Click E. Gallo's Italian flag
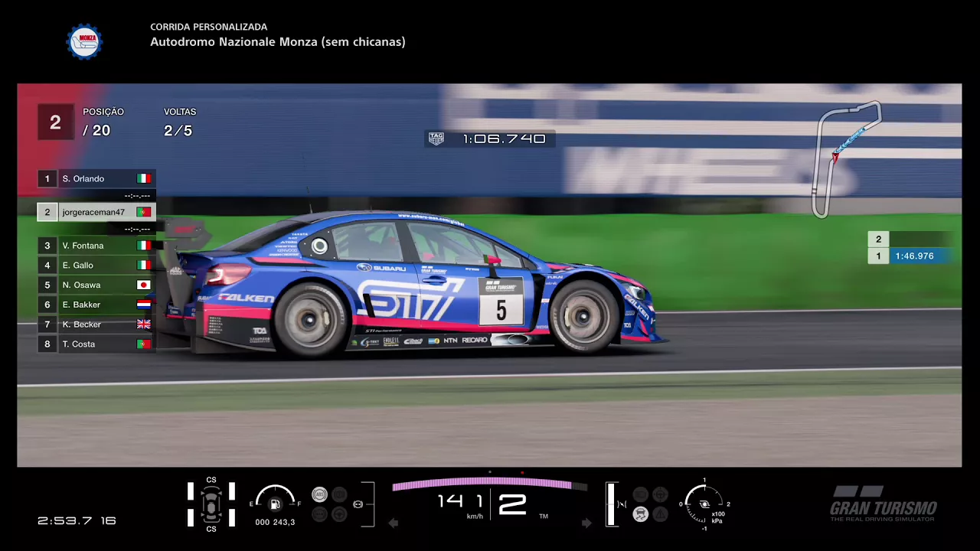 (144, 265)
